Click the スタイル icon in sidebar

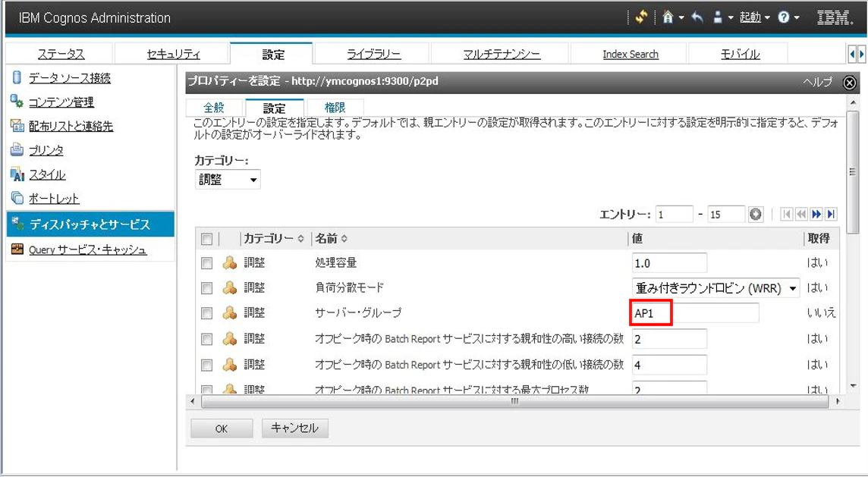[x=17, y=174]
